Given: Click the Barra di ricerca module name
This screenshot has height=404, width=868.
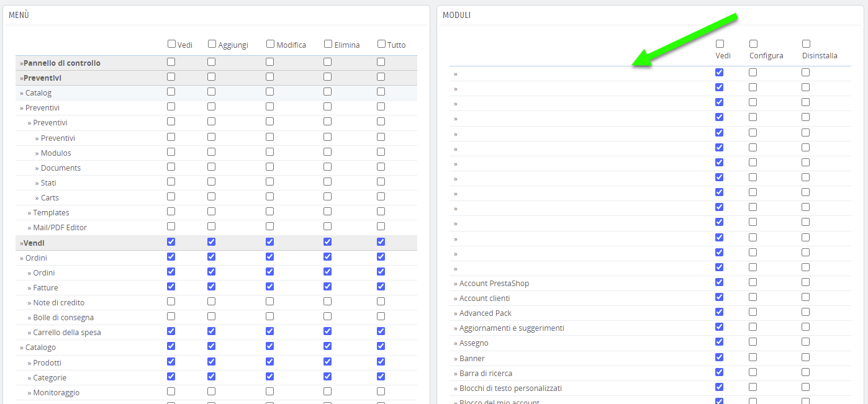Looking at the screenshot, I should coord(486,374).
